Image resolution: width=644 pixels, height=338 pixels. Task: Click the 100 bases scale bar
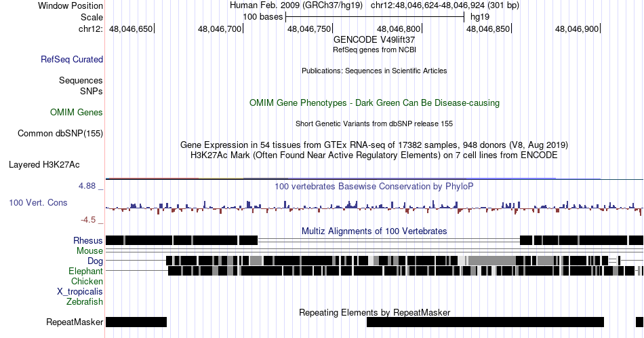[x=375, y=17]
